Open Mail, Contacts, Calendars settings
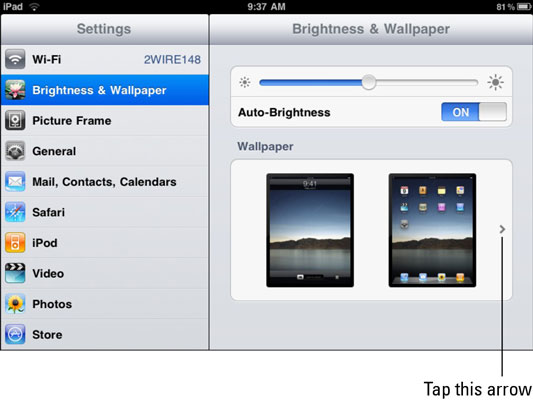The height and width of the screenshot is (400, 533). pyautogui.click(x=105, y=181)
